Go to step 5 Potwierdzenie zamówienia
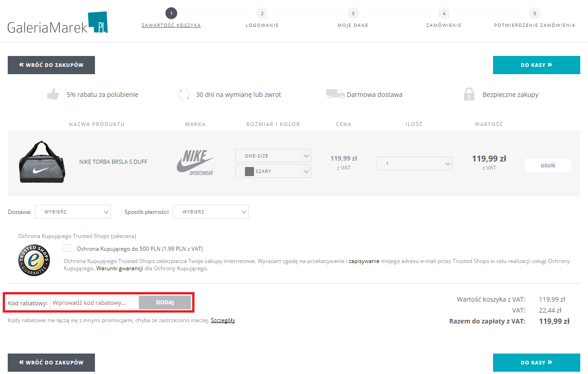Image resolution: width=588 pixels, height=374 pixels. pyautogui.click(x=535, y=19)
